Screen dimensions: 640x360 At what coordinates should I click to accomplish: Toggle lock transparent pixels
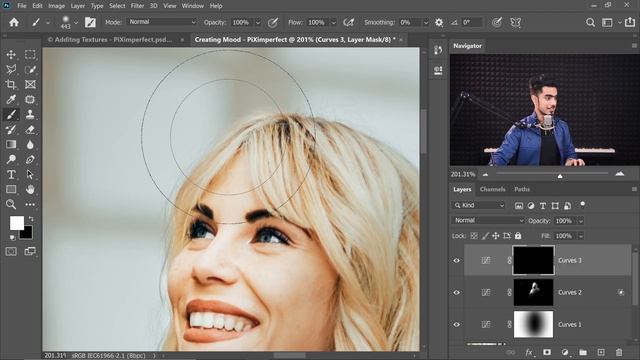[x=474, y=236]
